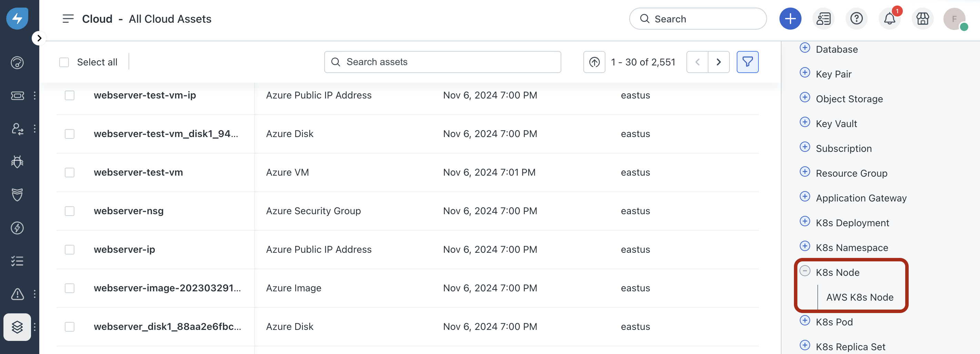Viewport: 980px width, 354px height.
Task: Open the help question mark icon
Action: coord(856,18)
